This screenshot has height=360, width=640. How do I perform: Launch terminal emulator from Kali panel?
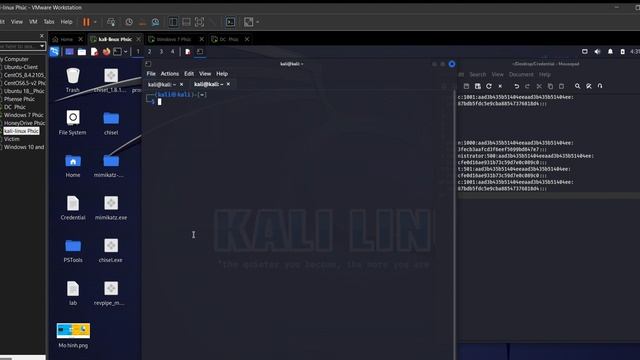click(118, 51)
